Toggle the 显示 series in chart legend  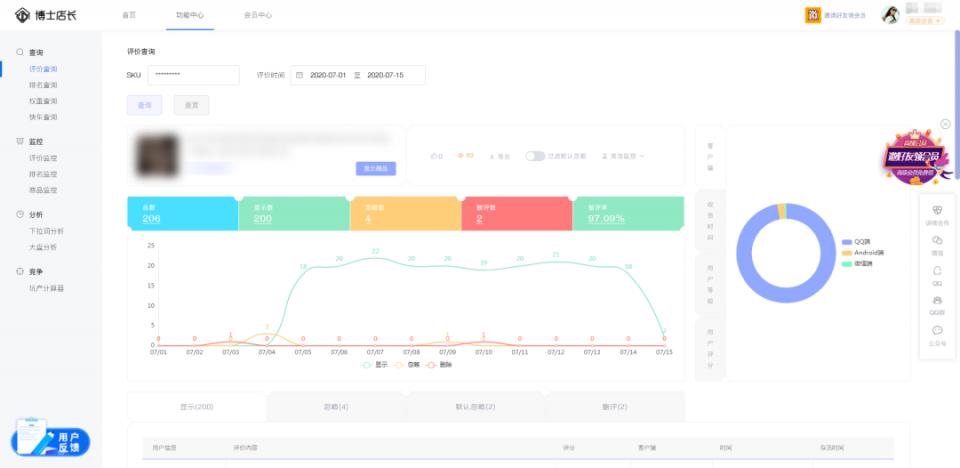point(375,365)
